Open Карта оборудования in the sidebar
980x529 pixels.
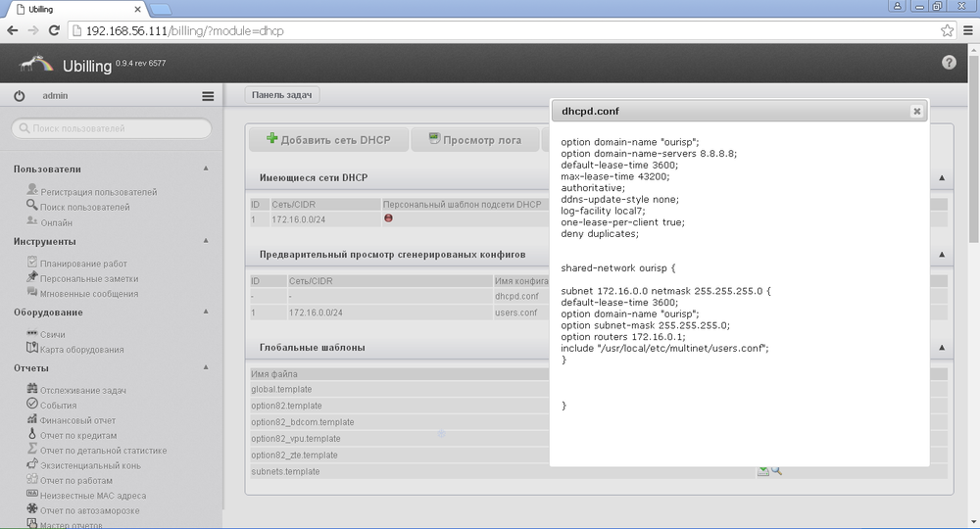pos(81,349)
